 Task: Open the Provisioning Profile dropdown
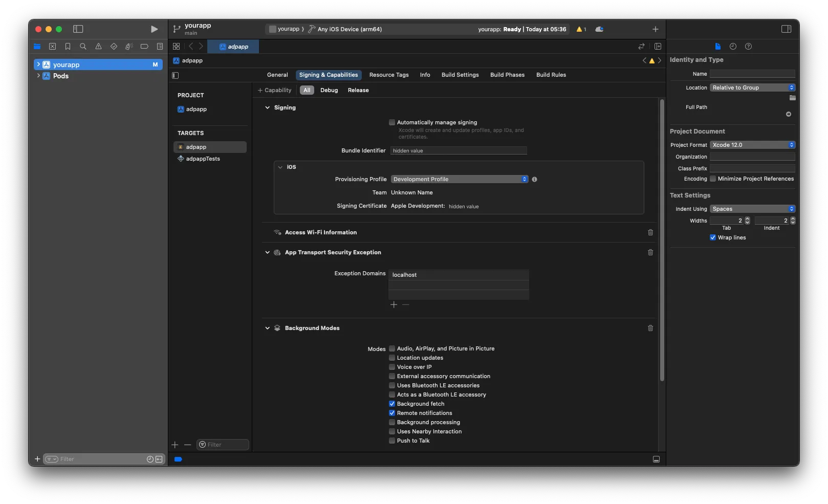[460, 179]
